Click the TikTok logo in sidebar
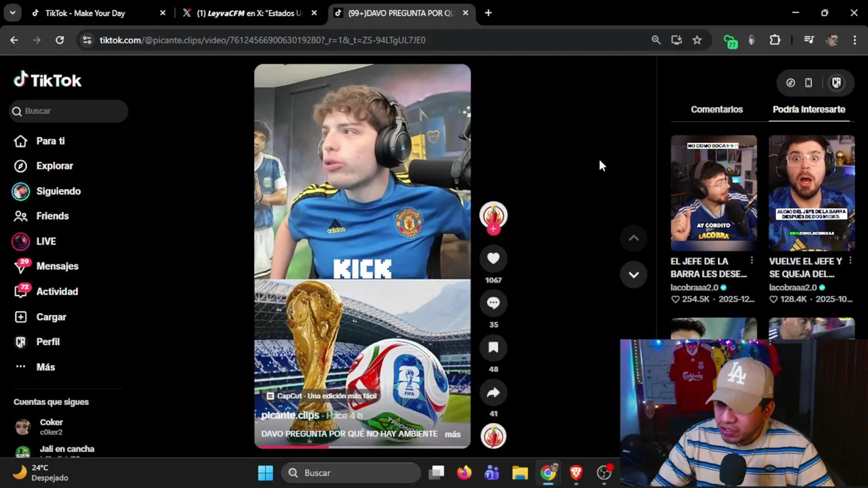Screen dimensions: 868x488 coord(47,80)
